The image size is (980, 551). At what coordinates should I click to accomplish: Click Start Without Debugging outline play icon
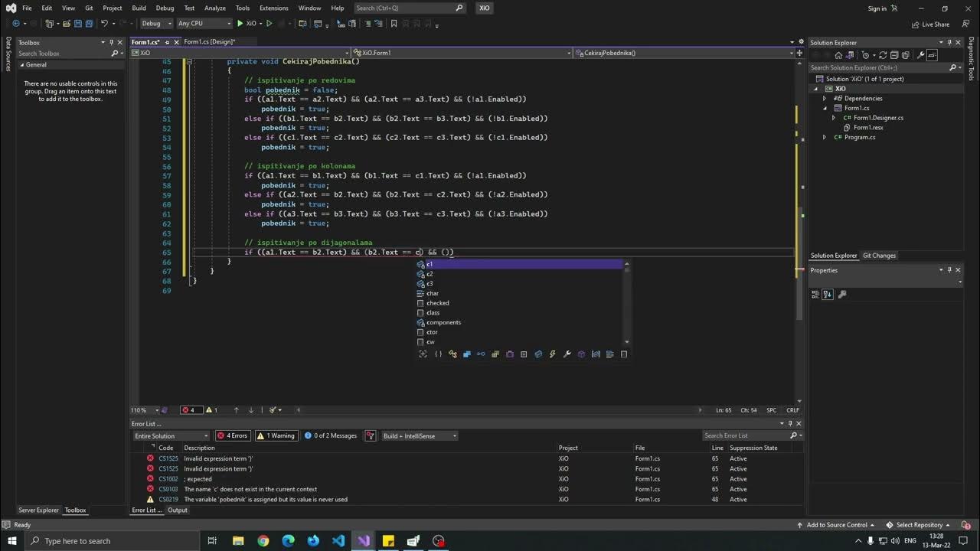point(269,24)
